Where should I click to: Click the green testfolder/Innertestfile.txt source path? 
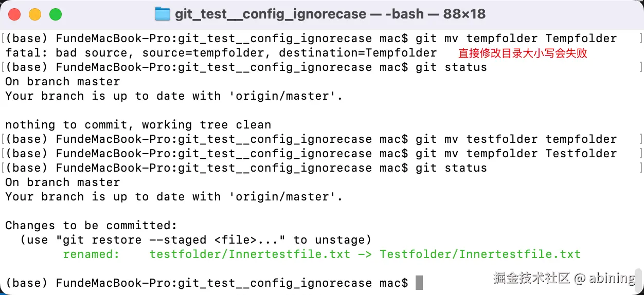pos(249,254)
